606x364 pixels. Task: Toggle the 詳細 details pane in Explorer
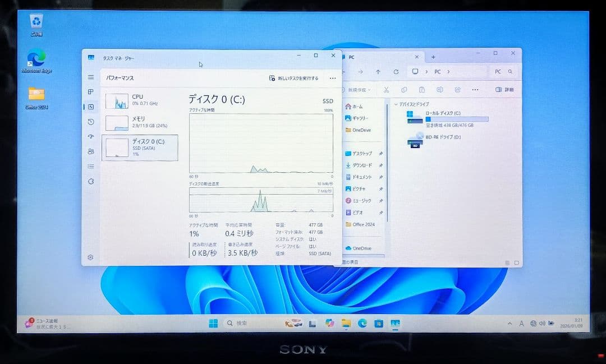tap(503, 90)
